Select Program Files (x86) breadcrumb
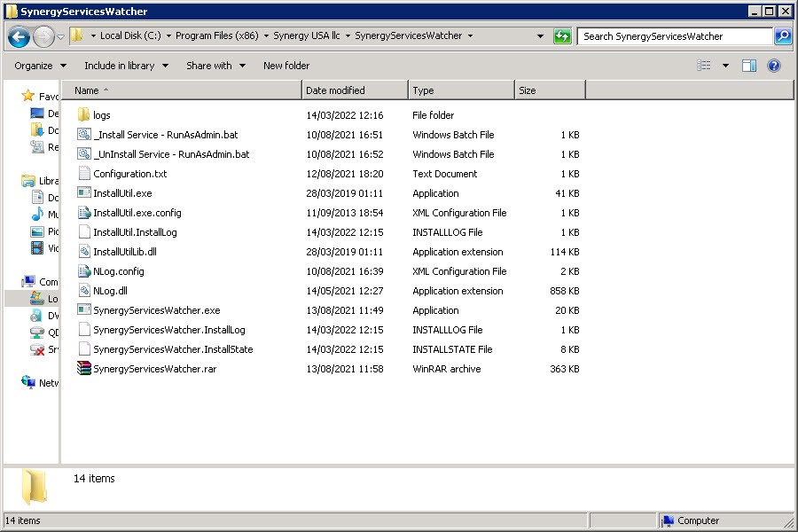The height and width of the screenshot is (532, 798). tap(217, 35)
